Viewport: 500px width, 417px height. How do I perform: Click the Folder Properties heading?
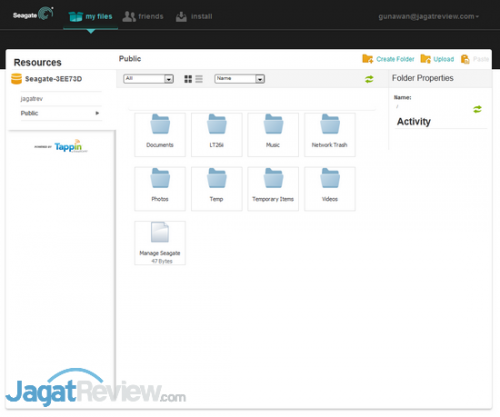(x=423, y=78)
